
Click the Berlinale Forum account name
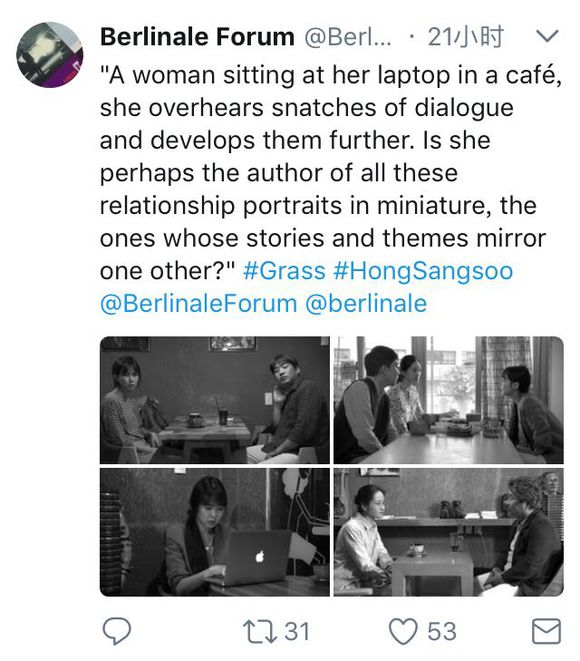click(x=197, y=37)
